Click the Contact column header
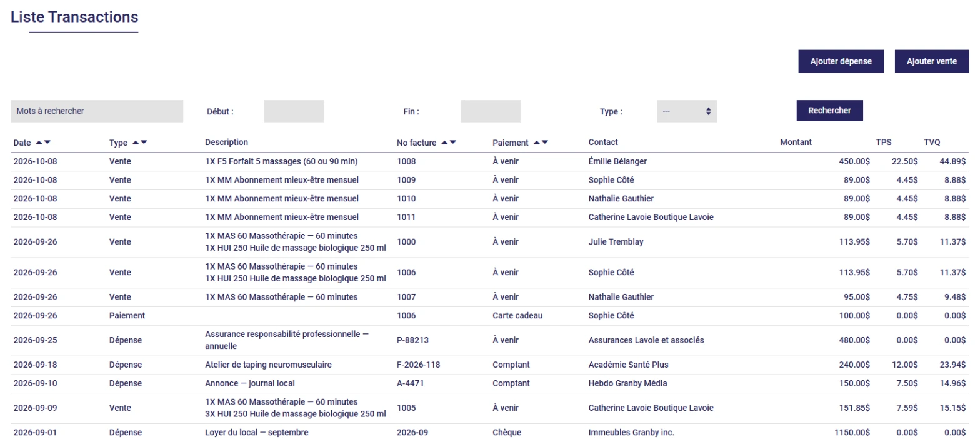The height and width of the screenshot is (439, 980). (x=603, y=143)
